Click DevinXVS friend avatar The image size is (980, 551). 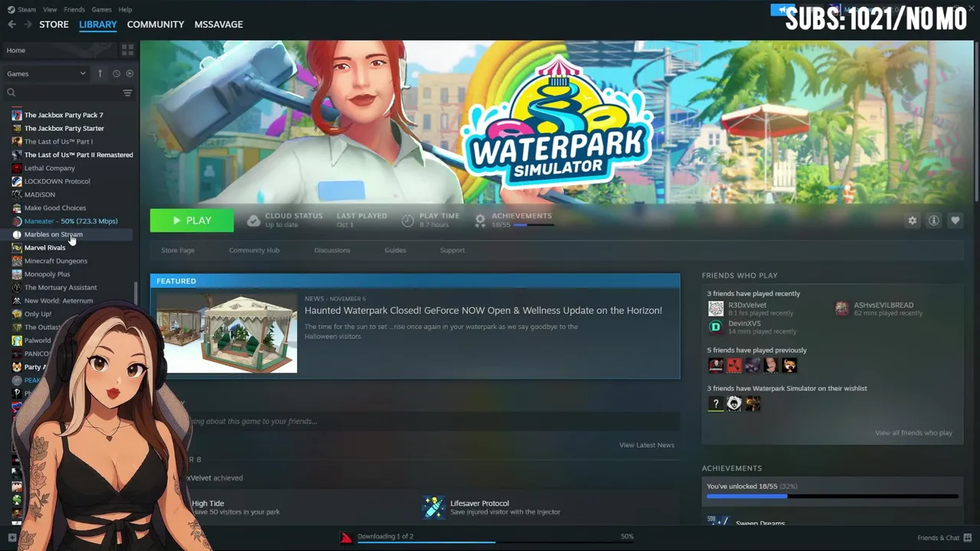pos(716,328)
